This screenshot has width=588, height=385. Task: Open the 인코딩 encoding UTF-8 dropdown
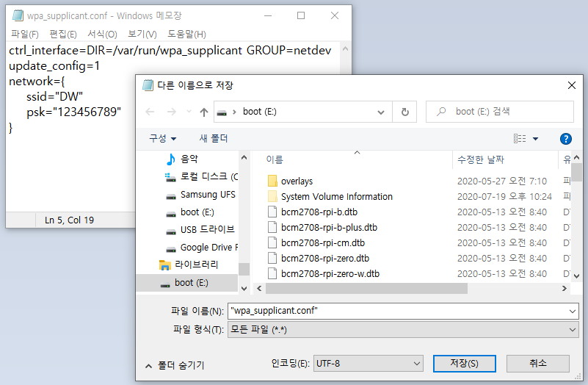pyautogui.click(x=368, y=364)
